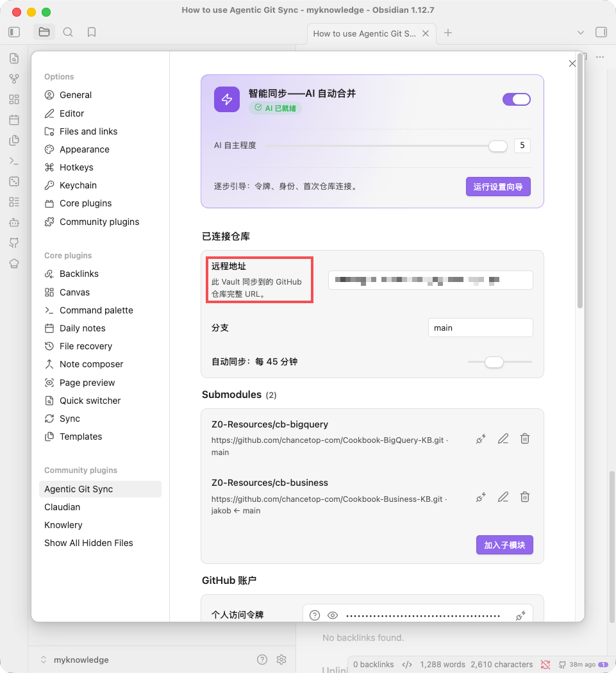
Task: Click the remote URL input field
Action: click(x=431, y=280)
